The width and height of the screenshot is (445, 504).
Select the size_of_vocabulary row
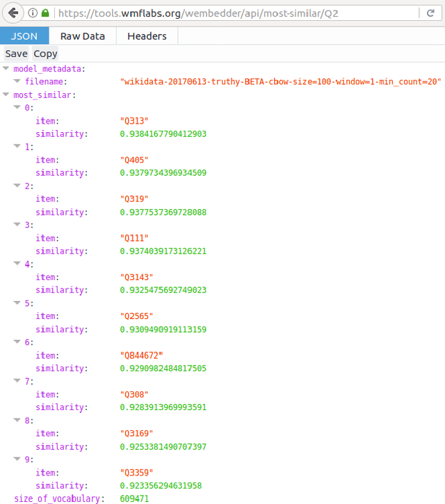(x=58, y=498)
